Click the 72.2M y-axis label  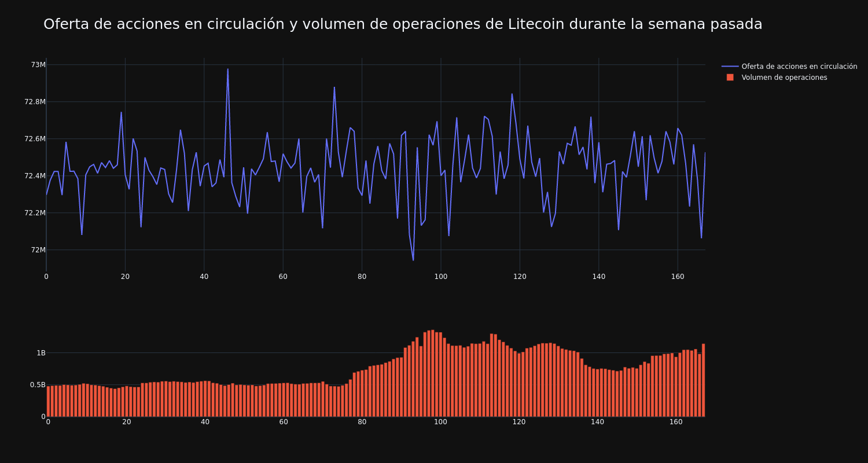click(x=35, y=212)
